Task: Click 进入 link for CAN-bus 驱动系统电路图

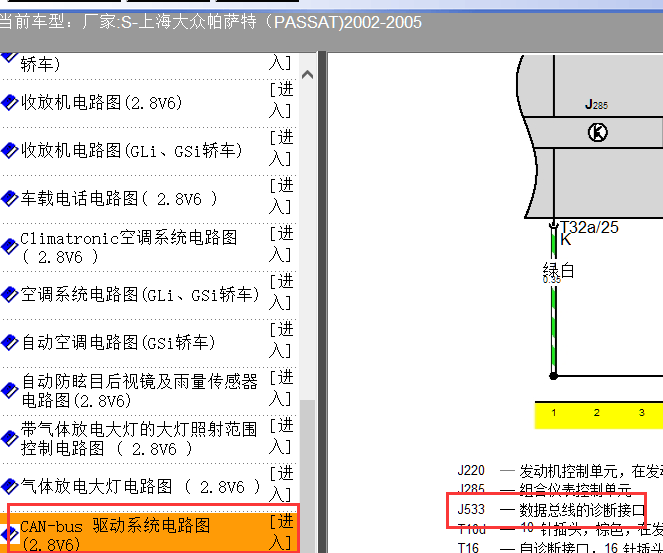Action: pyautogui.click(x=282, y=532)
